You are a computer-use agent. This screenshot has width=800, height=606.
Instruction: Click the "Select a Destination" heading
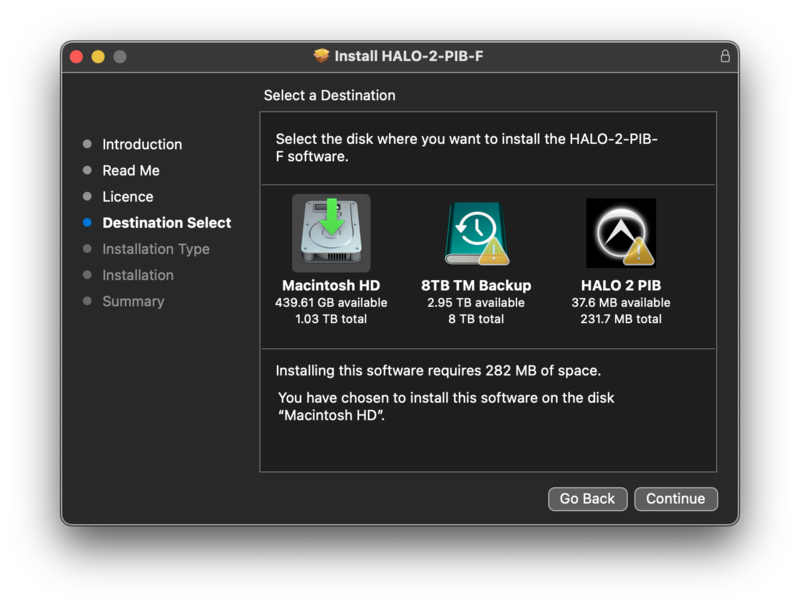coord(330,95)
